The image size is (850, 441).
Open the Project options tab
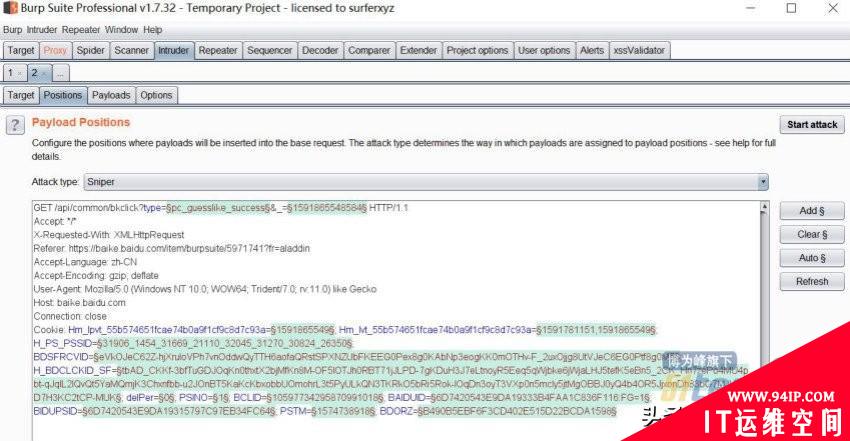click(477, 50)
